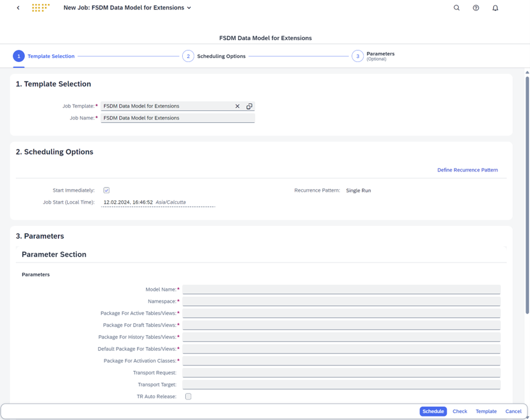Open the job title dropdown chevron
530x420 pixels.
click(x=189, y=8)
